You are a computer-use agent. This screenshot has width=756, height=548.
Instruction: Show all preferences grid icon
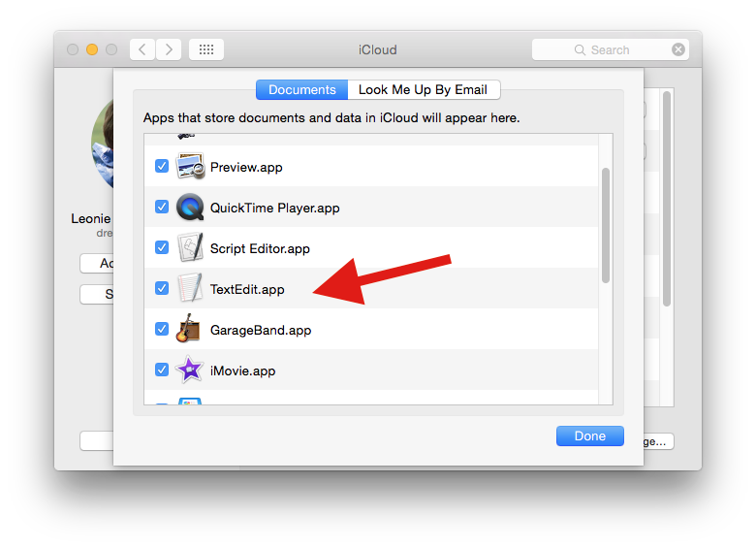click(x=206, y=49)
